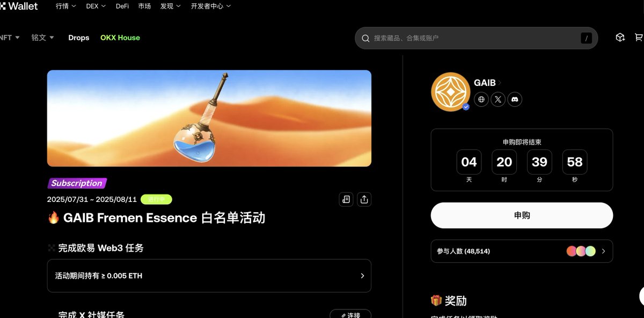Open GAIB's website globe icon
The image size is (644, 318).
tap(481, 99)
